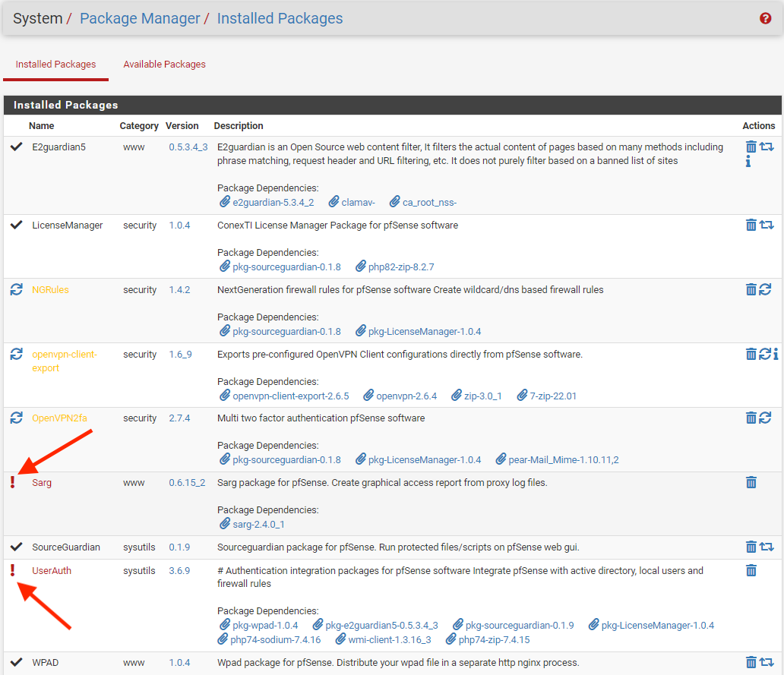The width and height of the screenshot is (784, 675).
Task: Click the update status icon beside OpenVPN2fa name
Action: coord(17,418)
